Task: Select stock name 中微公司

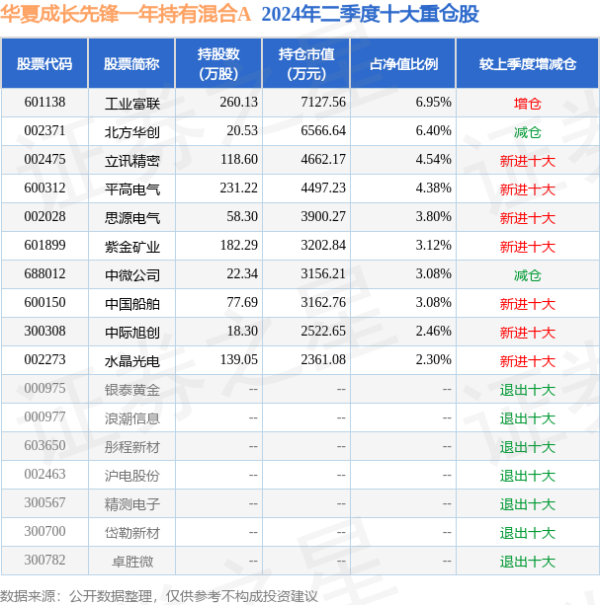Action: (x=132, y=275)
